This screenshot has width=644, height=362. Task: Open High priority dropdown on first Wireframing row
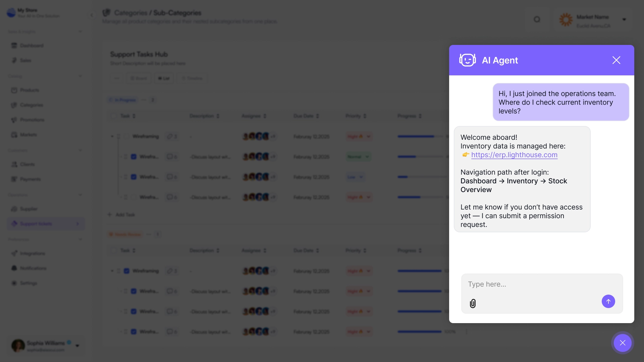click(x=368, y=136)
